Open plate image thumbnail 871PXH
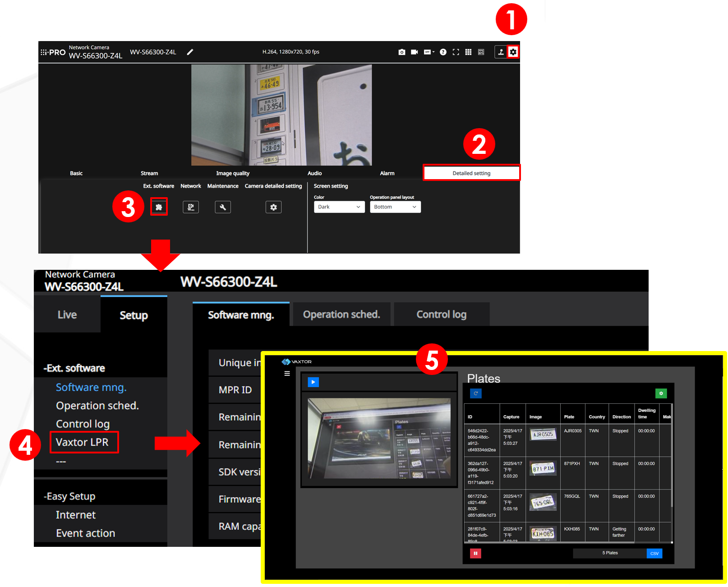 click(x=543, y=468)
